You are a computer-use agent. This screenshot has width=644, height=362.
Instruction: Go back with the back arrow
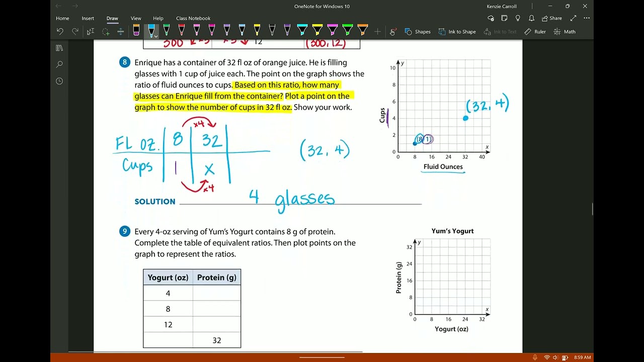coord(58,6)
